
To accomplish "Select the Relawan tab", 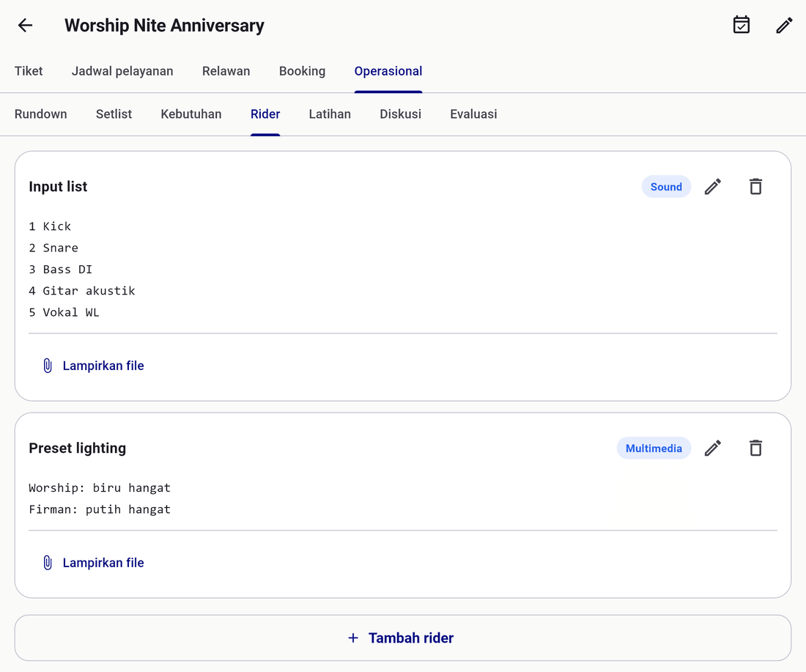I will pos(226,71).
